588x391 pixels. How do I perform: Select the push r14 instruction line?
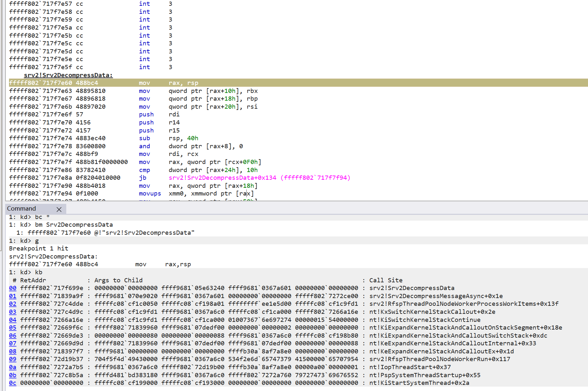(94, 123)
